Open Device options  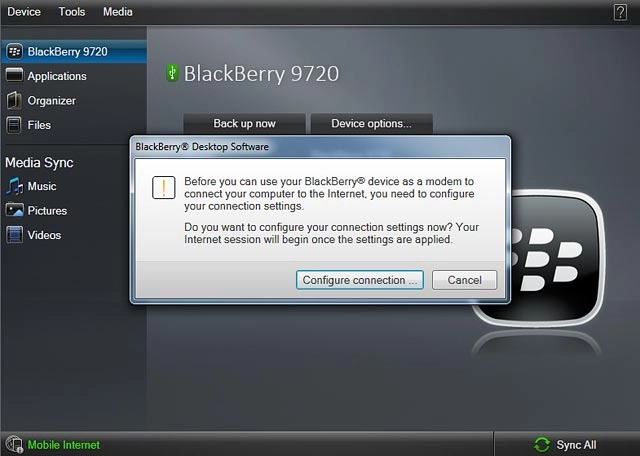(x=371, y=124)
